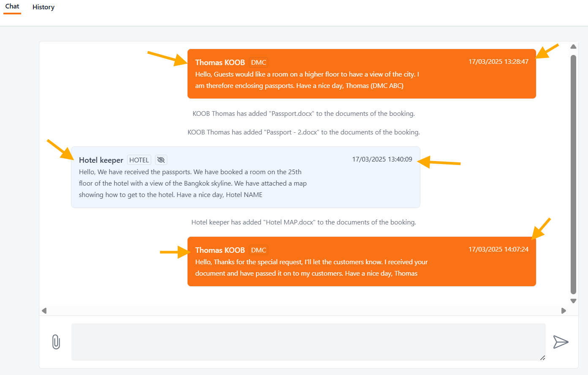
Task: Click the scroll down arrow of chat
Action: click(573, 301)
